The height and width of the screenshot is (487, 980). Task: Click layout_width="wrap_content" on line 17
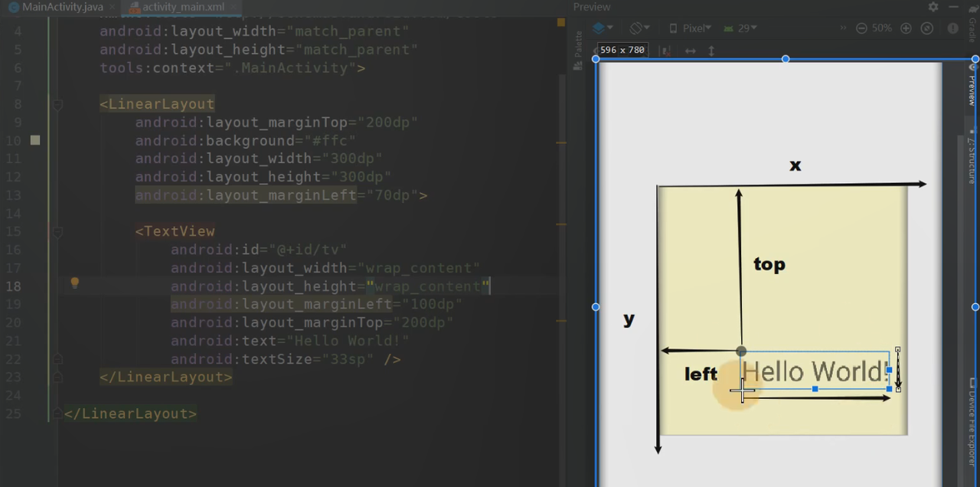point(325,268)
